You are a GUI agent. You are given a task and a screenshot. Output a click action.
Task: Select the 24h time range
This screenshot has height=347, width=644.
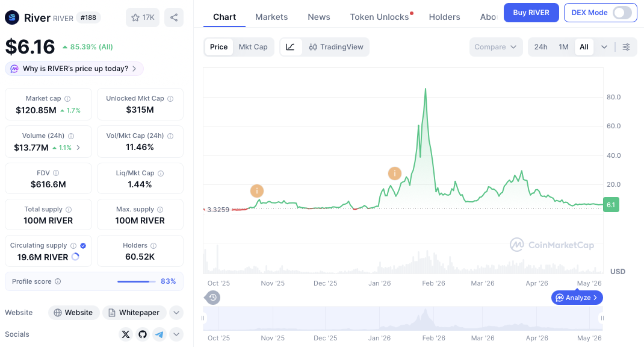pos(540,47)
